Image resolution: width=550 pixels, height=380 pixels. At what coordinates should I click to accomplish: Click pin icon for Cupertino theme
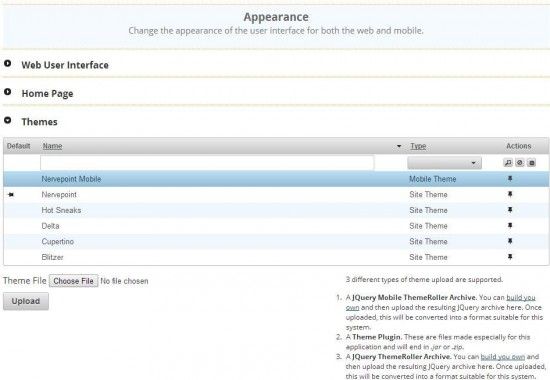click(510, 241)
